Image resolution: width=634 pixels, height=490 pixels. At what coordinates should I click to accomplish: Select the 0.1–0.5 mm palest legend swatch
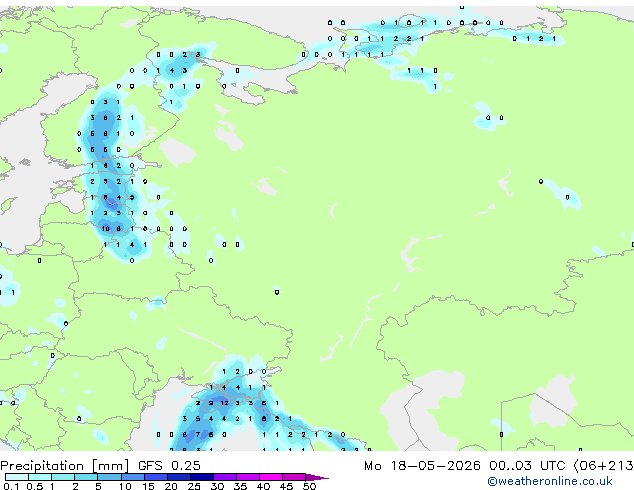click(17, 477)
